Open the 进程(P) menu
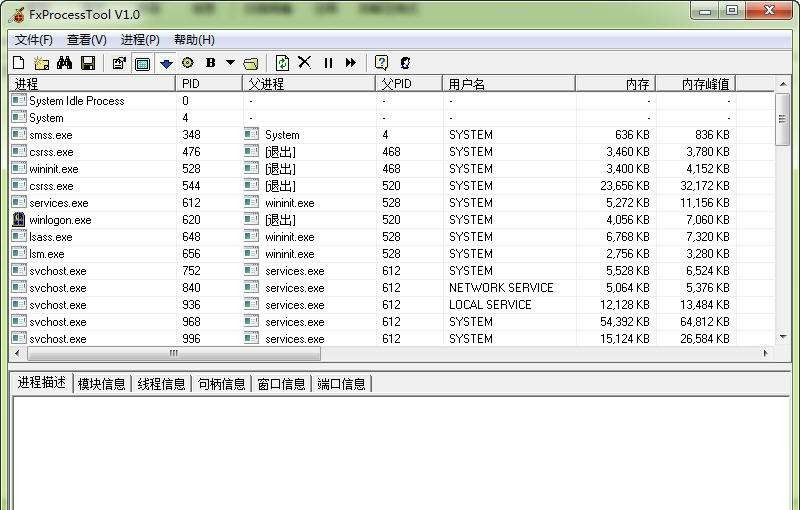The image size is (800, 510). pos(140,40)
